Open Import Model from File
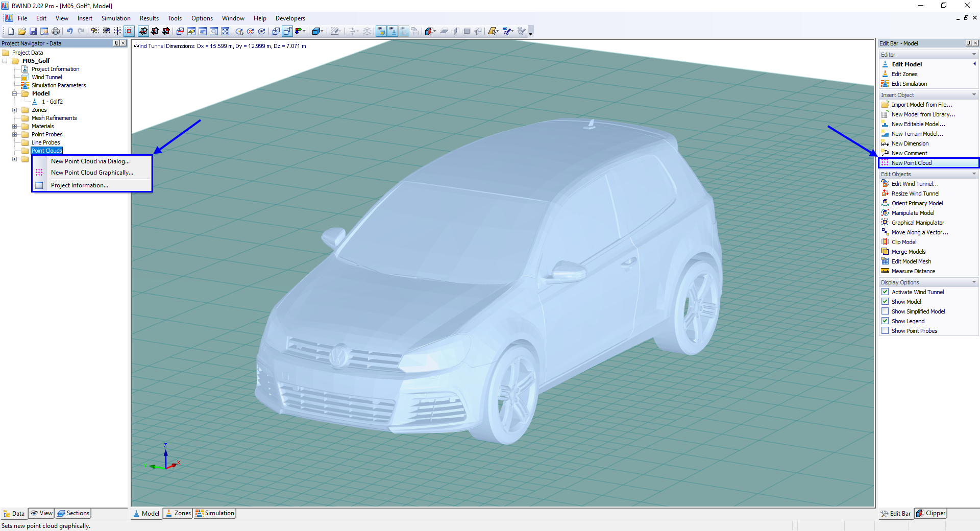The width and height of the screenshot is (980, 531). click(921, 104)
